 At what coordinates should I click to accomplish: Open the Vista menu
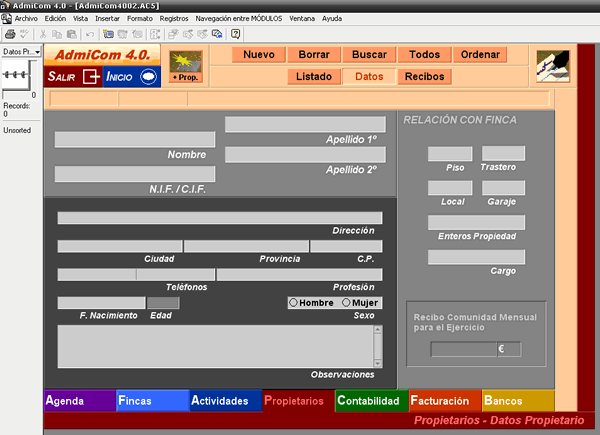(x=80, y=18)
